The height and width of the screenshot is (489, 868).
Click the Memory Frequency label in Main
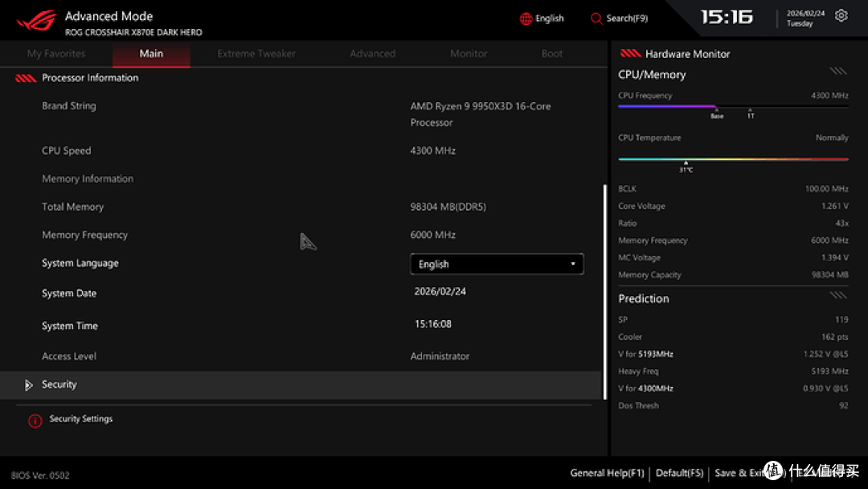(84, 235)
